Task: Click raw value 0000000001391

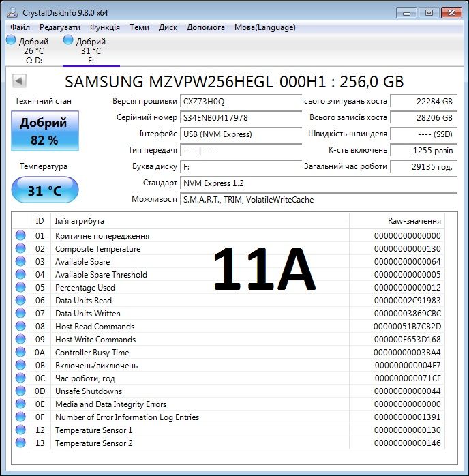Action: [408, 417]
